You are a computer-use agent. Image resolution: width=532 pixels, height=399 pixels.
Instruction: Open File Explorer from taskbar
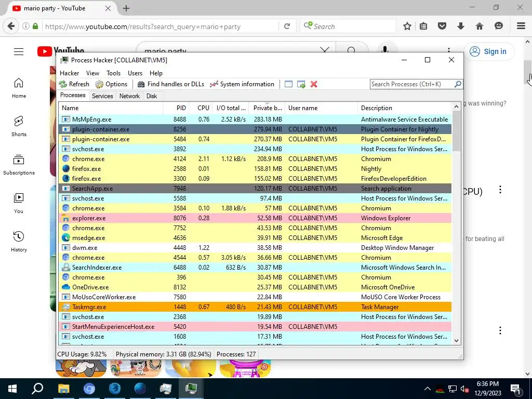(63, 389)
